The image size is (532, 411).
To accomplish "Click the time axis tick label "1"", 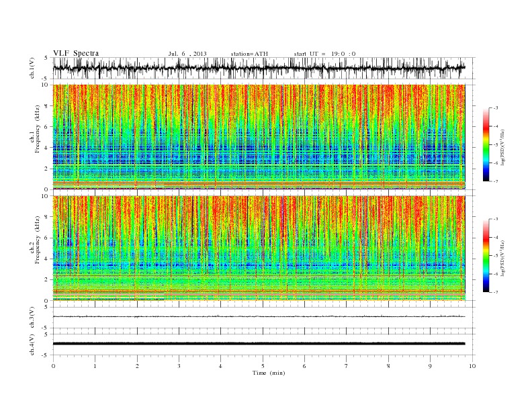I will [95, 366].
